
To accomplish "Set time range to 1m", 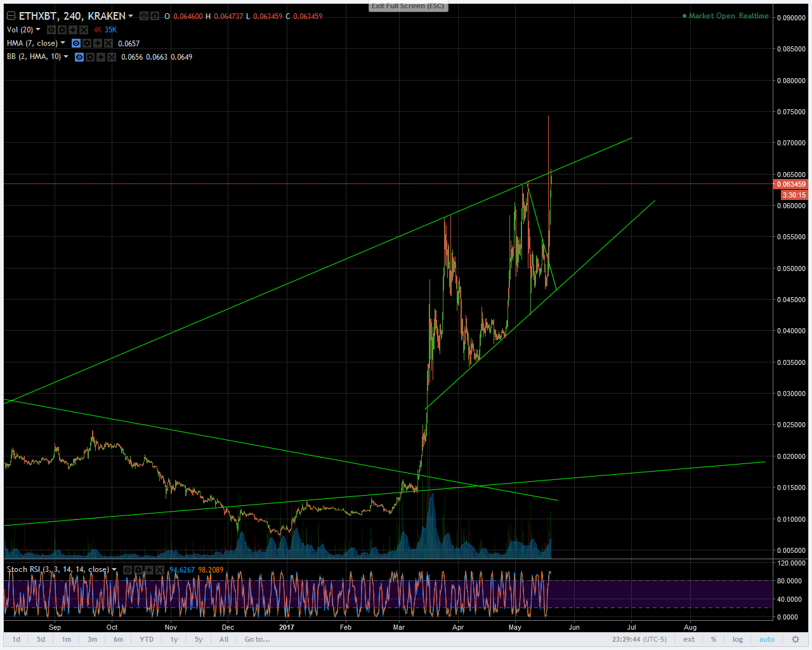I will (67, 639).
